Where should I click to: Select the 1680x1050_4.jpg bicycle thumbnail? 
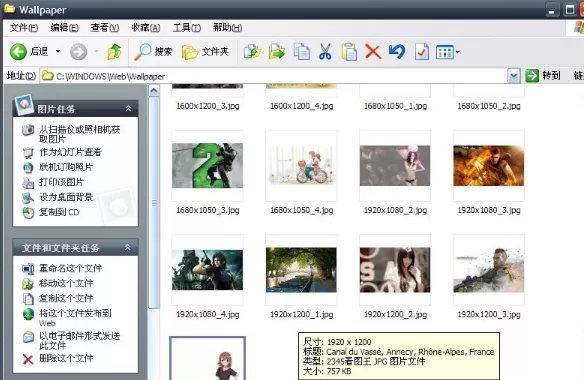click(x=301, y=165)
